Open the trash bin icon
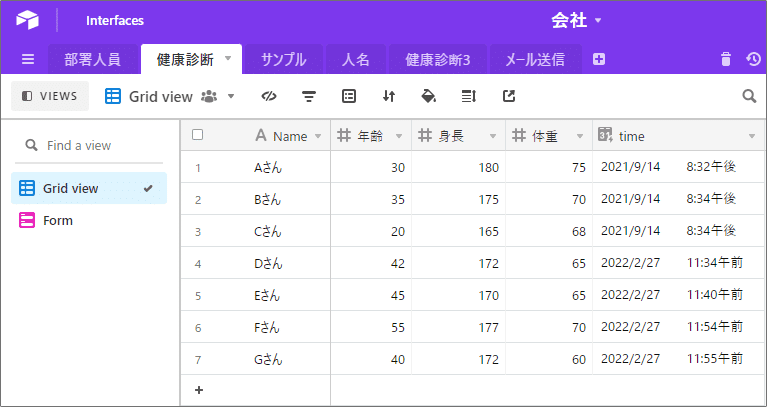Image resolution: width=767 pixels, height=407 pixels. coord(726,59)
